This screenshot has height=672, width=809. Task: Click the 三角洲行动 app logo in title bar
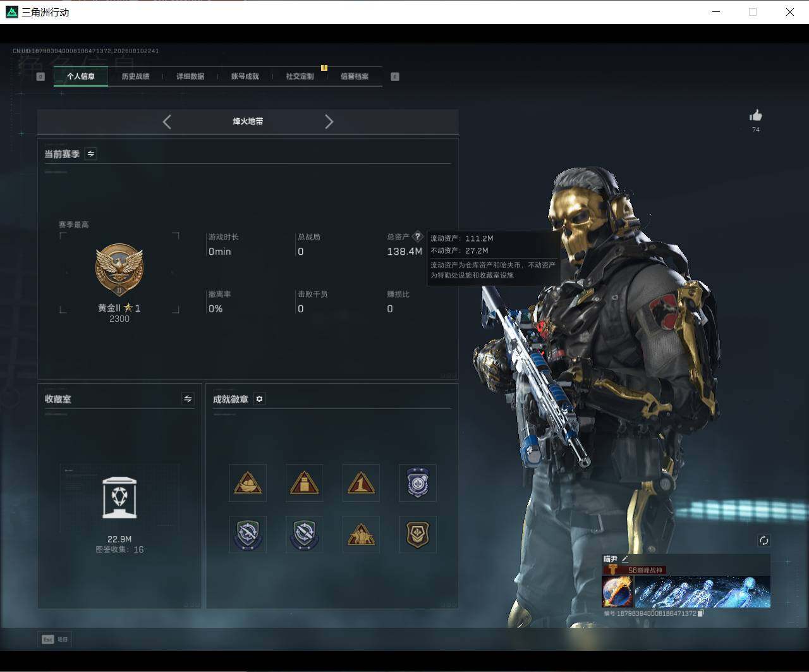click(11, 12)
